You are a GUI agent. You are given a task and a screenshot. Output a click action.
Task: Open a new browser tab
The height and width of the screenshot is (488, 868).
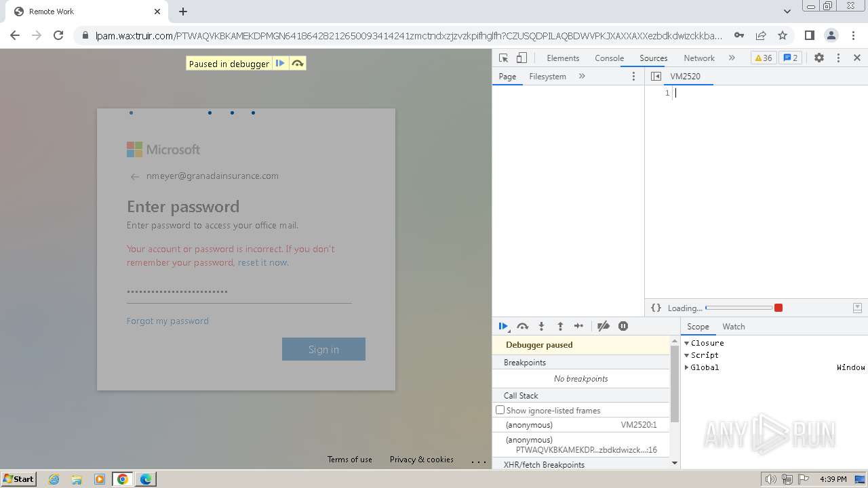point(183,12)
